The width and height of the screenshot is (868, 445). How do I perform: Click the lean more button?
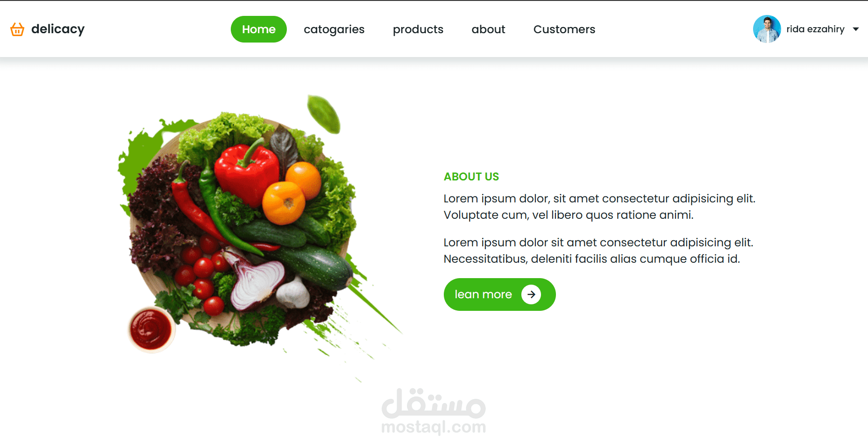(499, 294)
